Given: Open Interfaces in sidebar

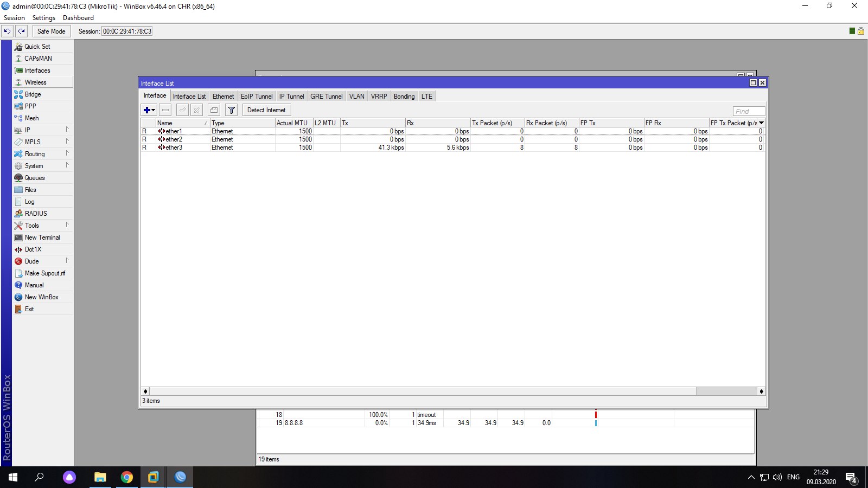Looking at the screenshot, I should click(x=43, y=70).
